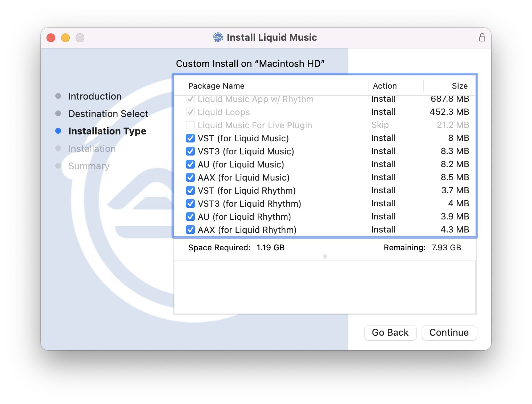This screenshot has width=532, height=404.
Task: Click the Go Back button
Action: (x=390, y=332)
